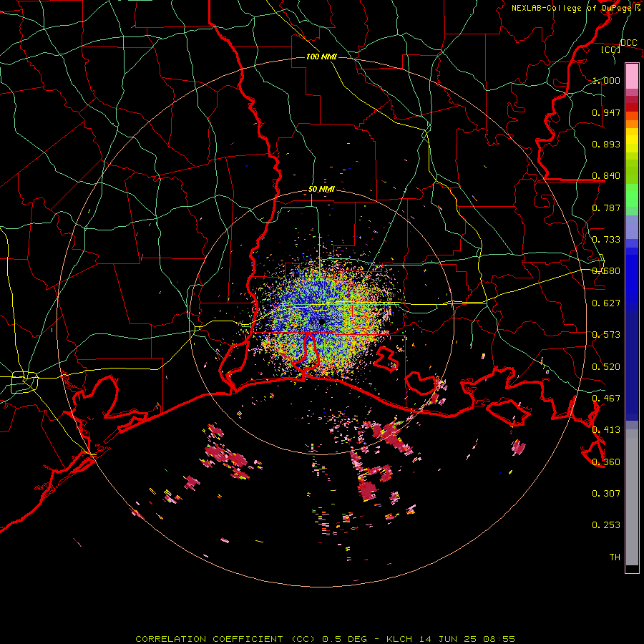Viewport: 644px width, 644px height.
Task: Click the 0.413 color scale label
Action: 606,430
